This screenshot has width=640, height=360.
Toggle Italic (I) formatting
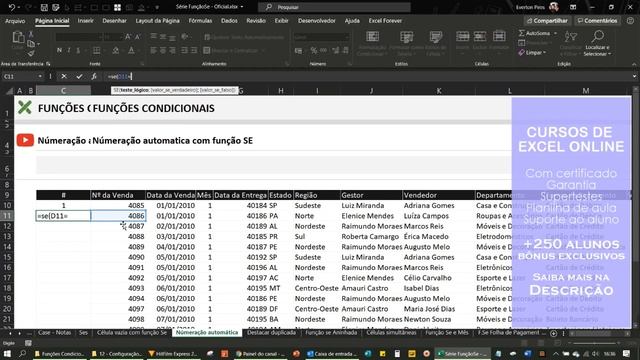69,50
